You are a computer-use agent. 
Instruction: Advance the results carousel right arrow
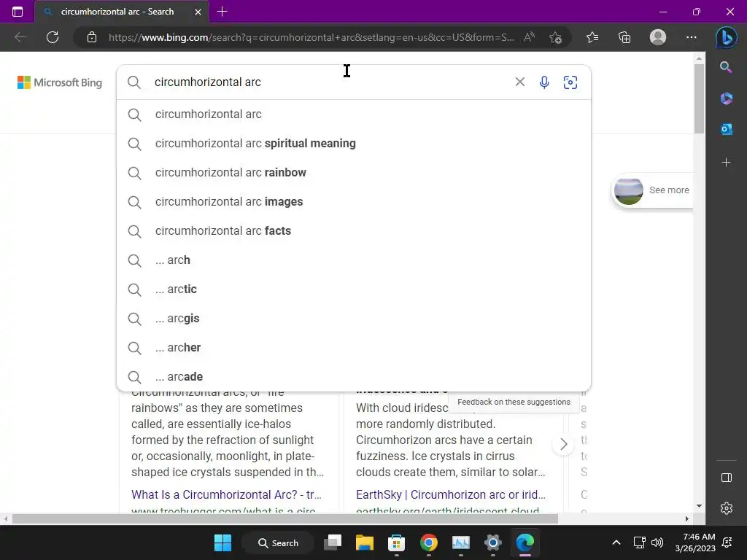click(563, 444)
